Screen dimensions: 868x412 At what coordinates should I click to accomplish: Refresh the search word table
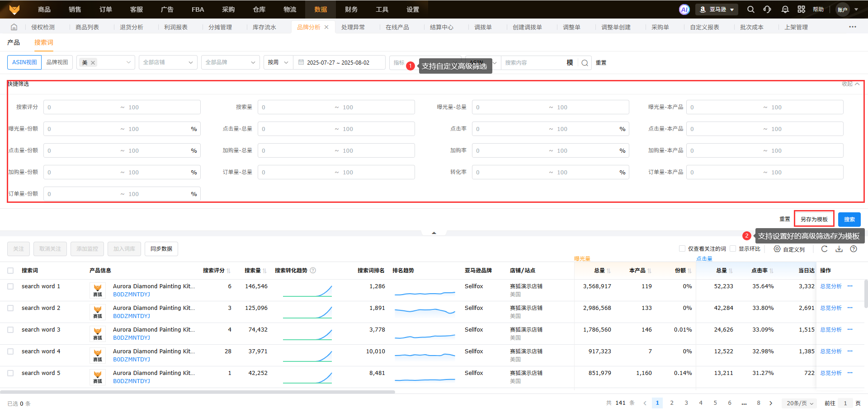824,249
